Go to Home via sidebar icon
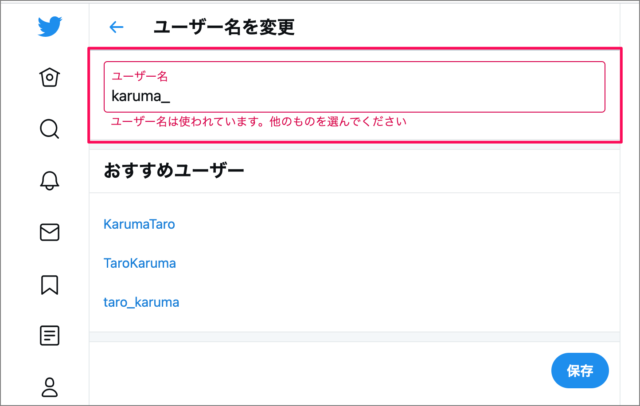The height and width of the screenshot is (406, 640). point(50,77)
